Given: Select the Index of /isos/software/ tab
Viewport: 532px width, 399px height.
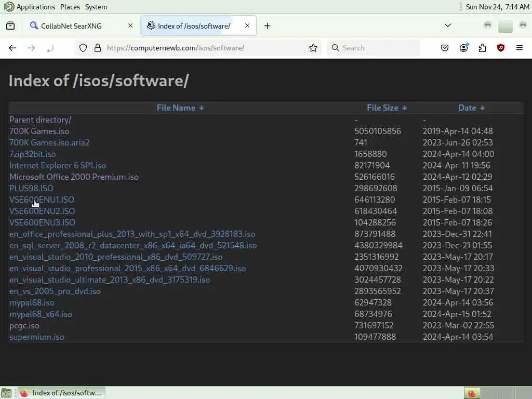Looking at the screenshot, I should pos(198,26).
